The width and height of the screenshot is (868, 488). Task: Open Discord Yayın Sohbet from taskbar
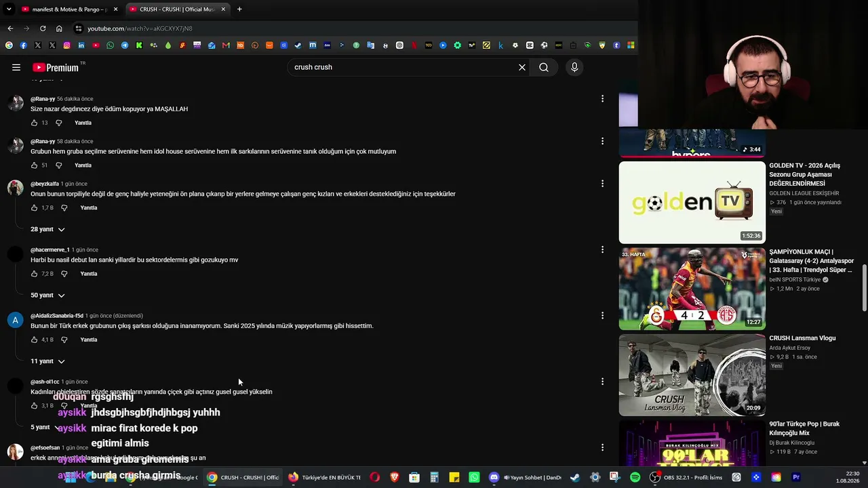pyautogui.click(x=525, y=477)
